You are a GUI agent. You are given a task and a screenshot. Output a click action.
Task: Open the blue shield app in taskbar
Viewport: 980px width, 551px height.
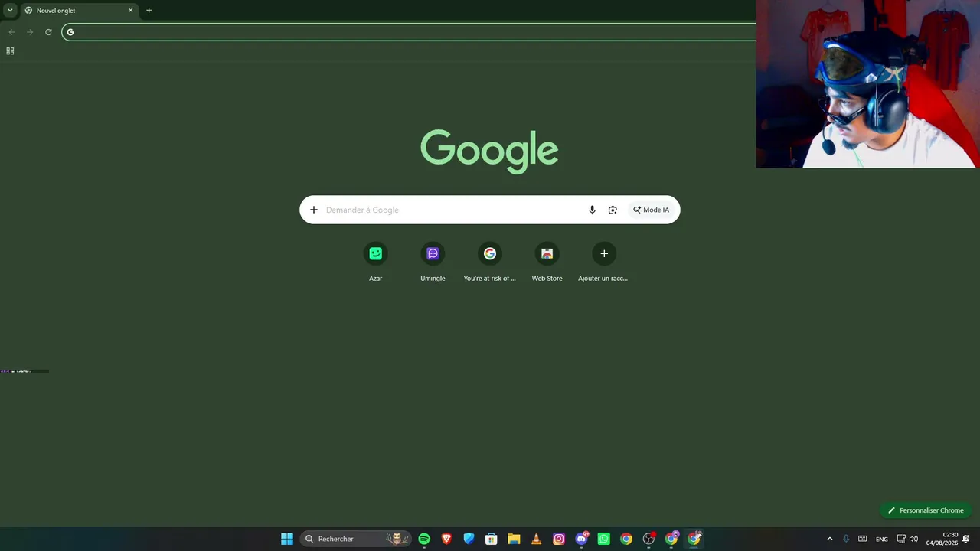point(469,539)
